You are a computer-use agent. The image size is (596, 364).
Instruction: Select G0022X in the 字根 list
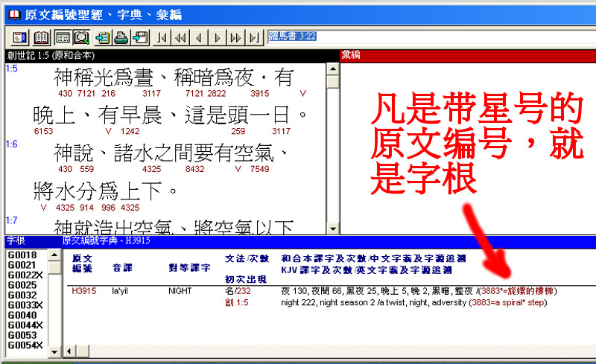tap(25, 275)
